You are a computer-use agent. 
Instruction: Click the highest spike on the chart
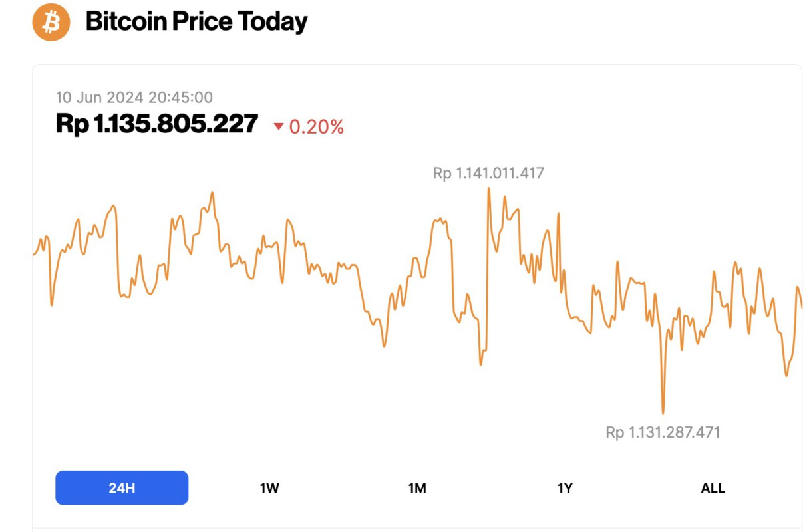[489, 190]
